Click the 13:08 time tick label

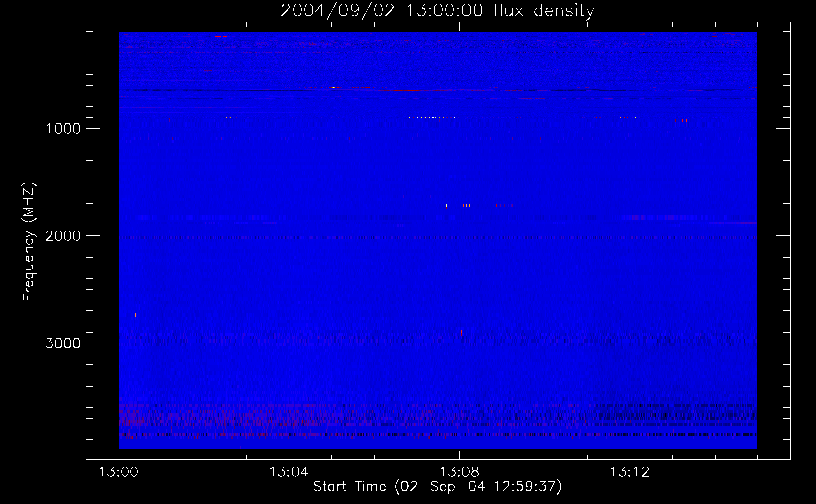(459, 472)
